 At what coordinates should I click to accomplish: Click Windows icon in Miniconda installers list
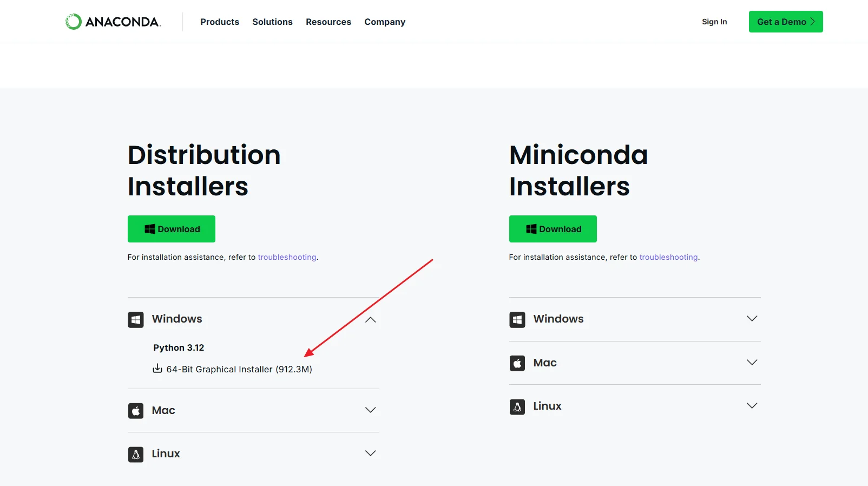(x=517, y=319)
